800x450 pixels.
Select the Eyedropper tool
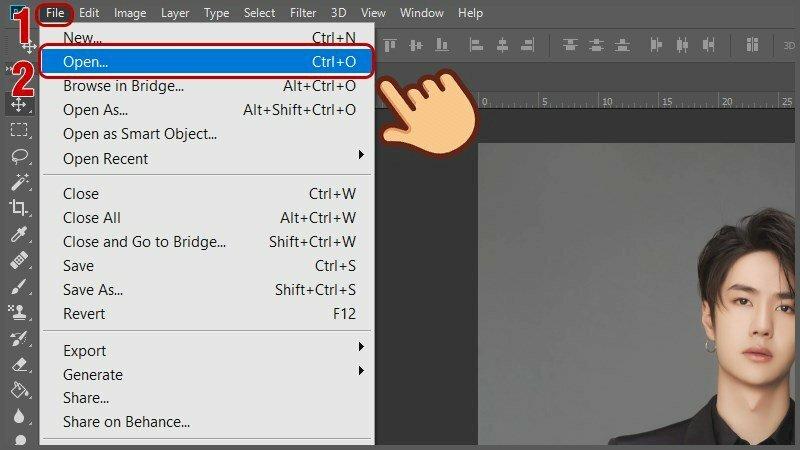coord(19,234)
